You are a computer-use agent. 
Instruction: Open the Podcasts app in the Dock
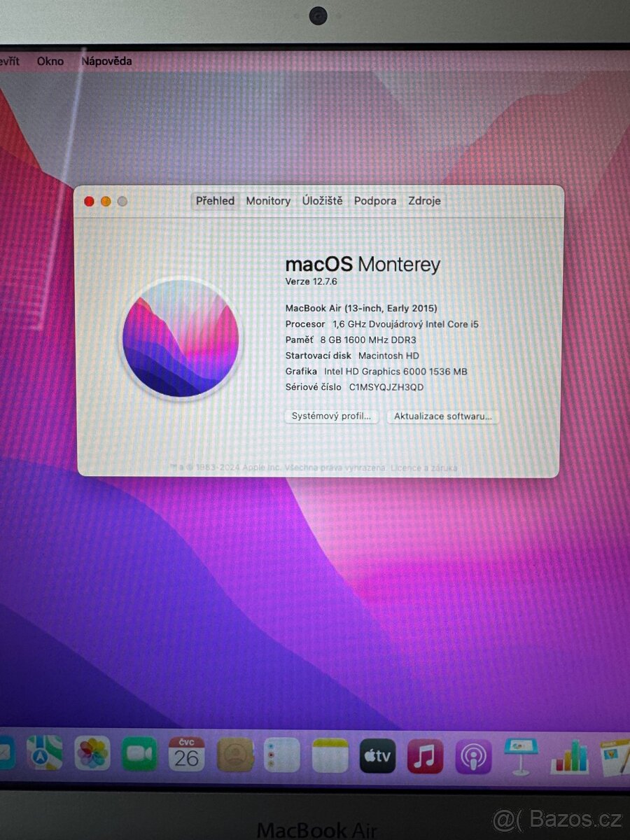(473, 757)
